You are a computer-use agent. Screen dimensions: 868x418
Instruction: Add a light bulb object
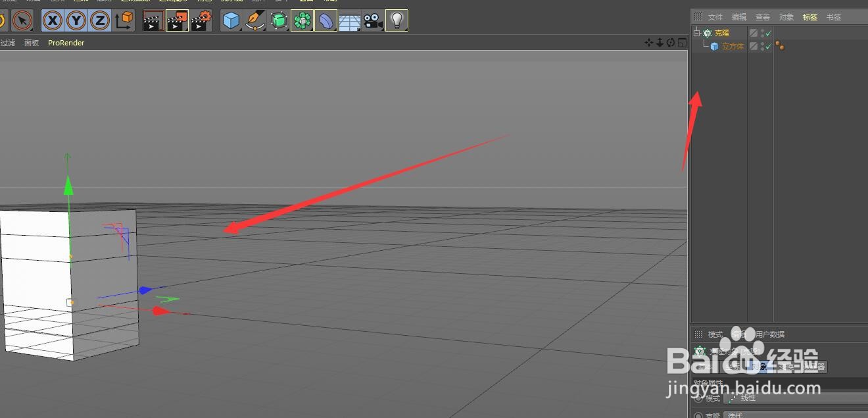click(x=397, y=21)
